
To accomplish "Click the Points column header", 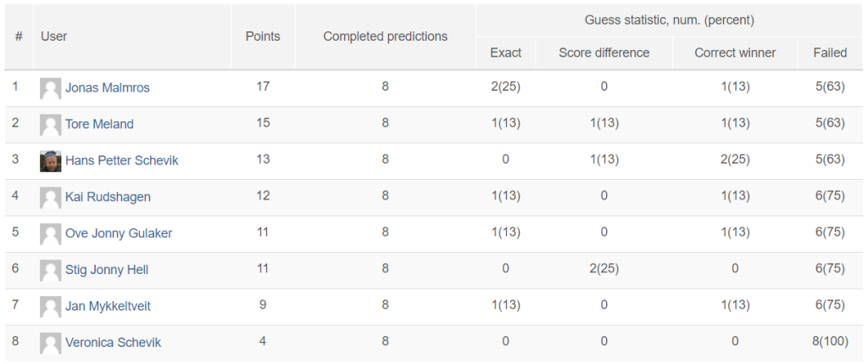I will tap(263, 36).
